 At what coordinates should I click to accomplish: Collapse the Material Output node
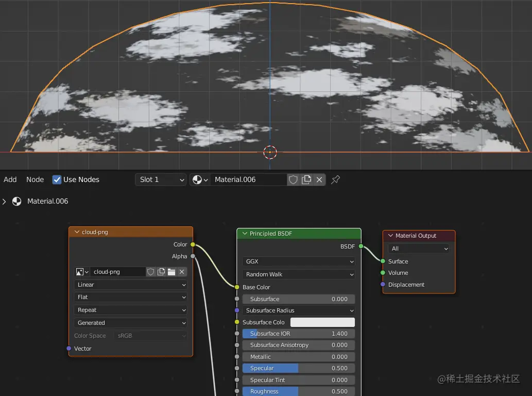point(390,236)
